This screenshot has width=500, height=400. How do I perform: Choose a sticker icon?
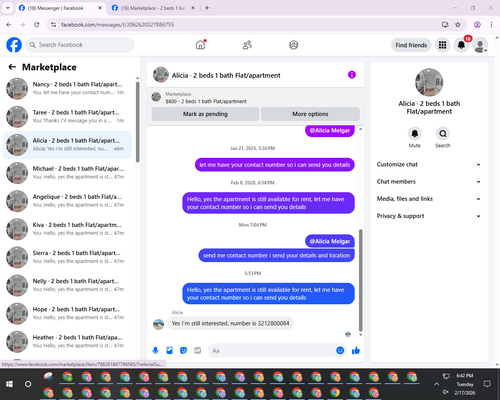183,350
